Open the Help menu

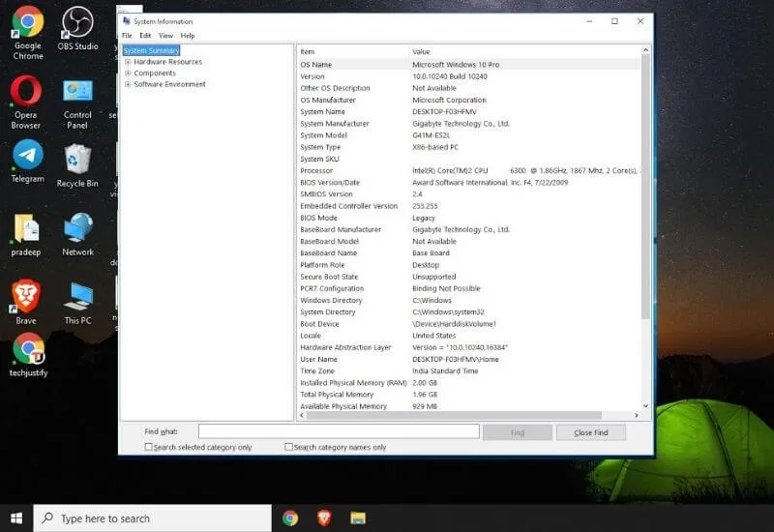[x=188, y=36]
